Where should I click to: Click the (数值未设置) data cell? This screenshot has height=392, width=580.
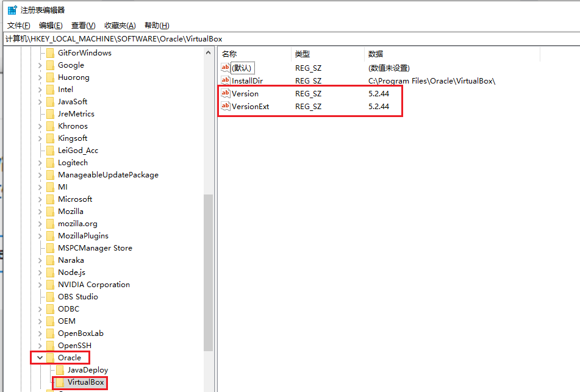pyautogui.click(x=388, y=68)
